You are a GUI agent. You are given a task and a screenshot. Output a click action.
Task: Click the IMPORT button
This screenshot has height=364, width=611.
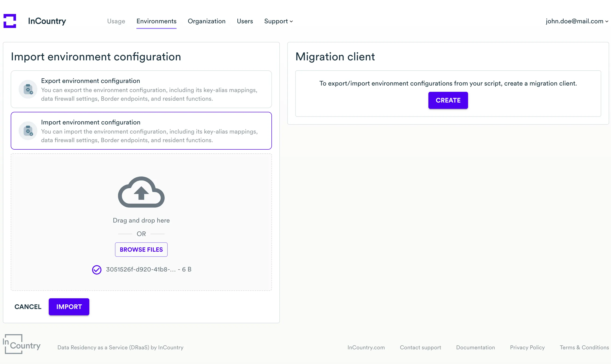(69, 307)
